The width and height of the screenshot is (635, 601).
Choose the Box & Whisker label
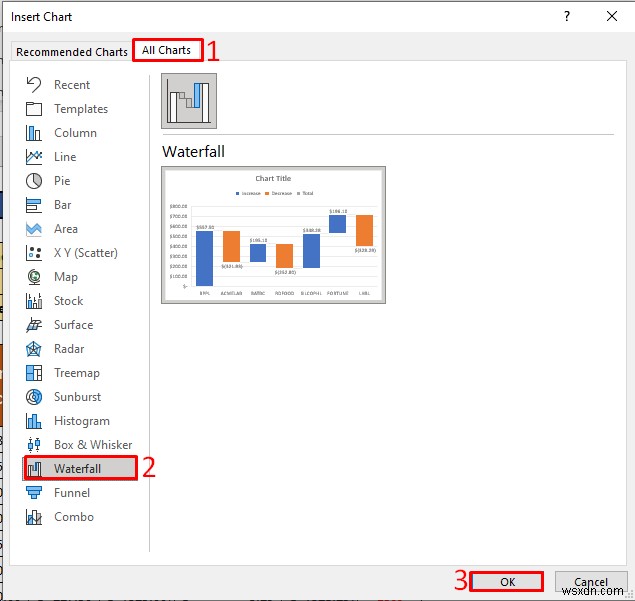[x=93, y=445]
